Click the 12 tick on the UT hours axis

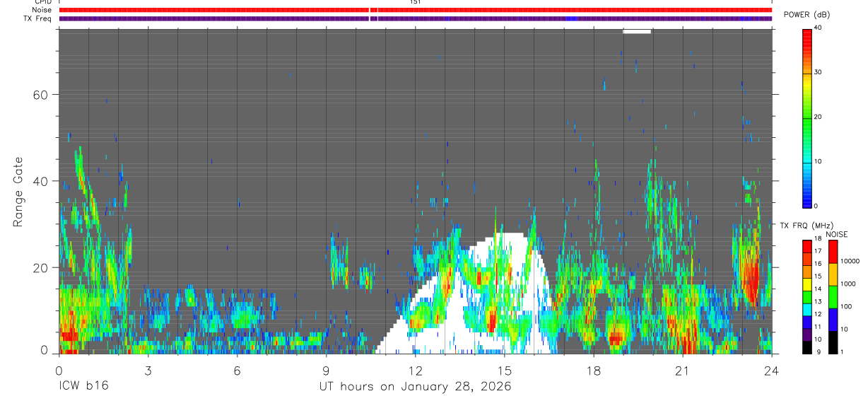[x=416, y=370]
